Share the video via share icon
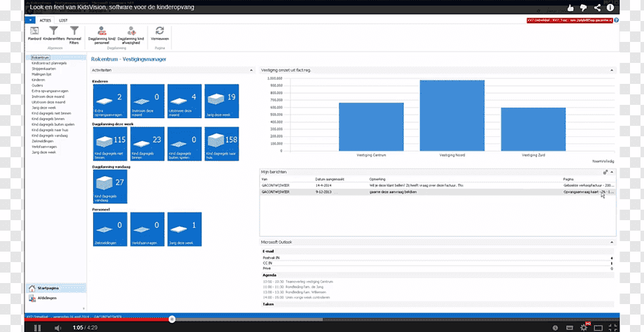Image resolution: width=644 pixels, height=332 pixels. (598, 8)
